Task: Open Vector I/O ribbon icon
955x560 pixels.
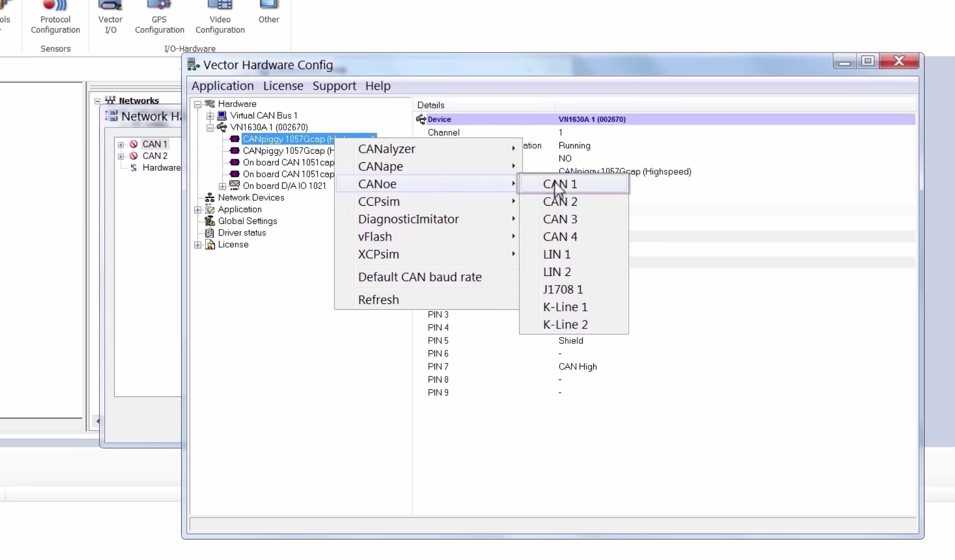Action: pyautogui.click(x=110, y=18)
